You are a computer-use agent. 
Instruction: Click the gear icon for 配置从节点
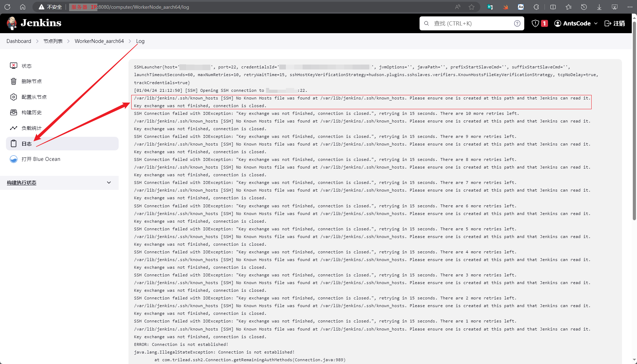click(x=14, y=97)
